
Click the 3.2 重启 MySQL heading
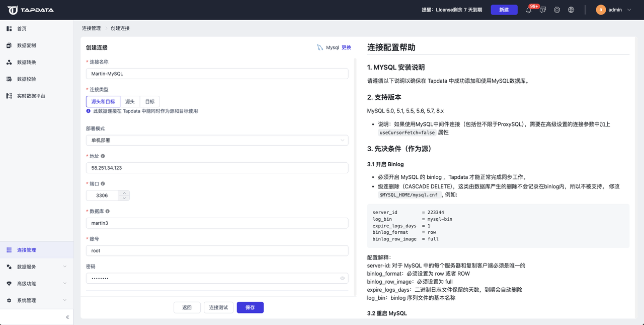click(x=387, y=313)
